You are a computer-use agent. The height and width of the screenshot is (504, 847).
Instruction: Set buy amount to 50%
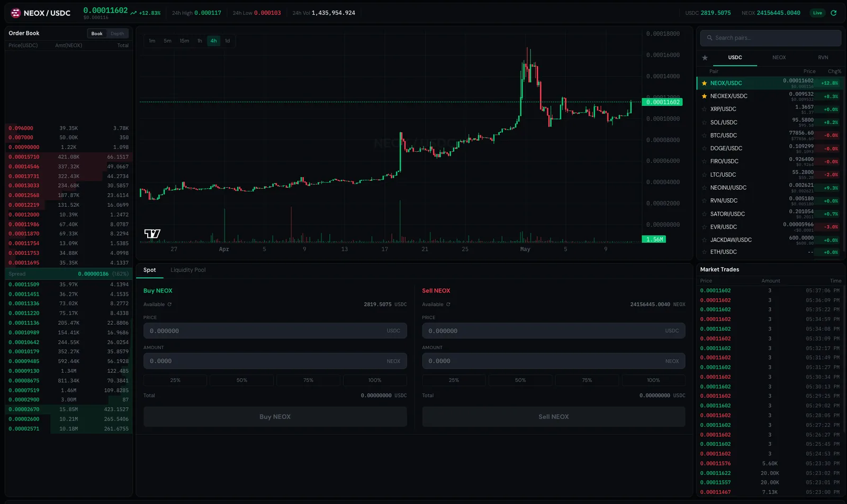(x=242, y=380)
